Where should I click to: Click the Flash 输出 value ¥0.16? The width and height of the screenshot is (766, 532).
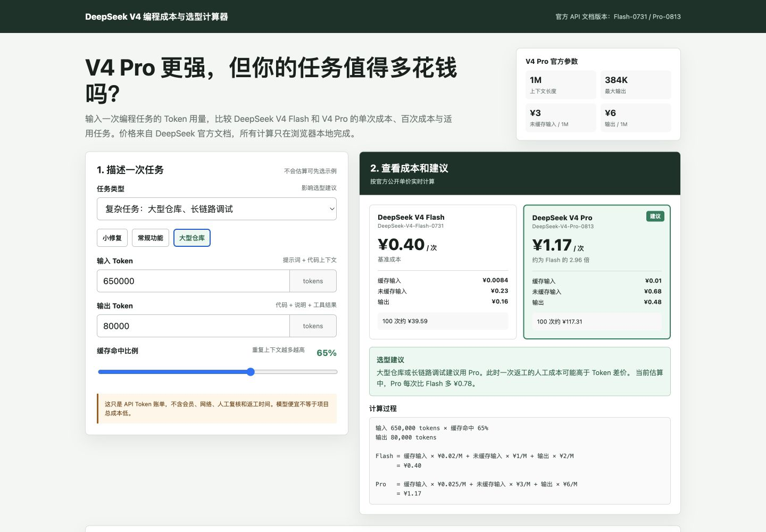499,302
